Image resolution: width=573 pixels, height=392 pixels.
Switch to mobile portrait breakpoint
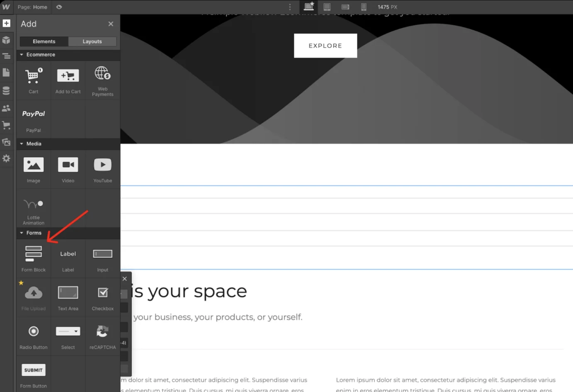point(364,7)
